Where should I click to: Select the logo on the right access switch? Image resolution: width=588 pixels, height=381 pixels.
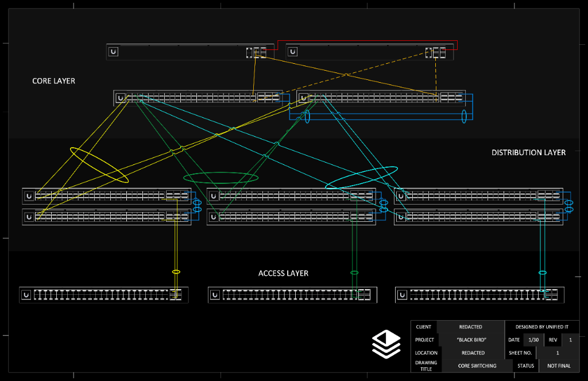point(402,295)
